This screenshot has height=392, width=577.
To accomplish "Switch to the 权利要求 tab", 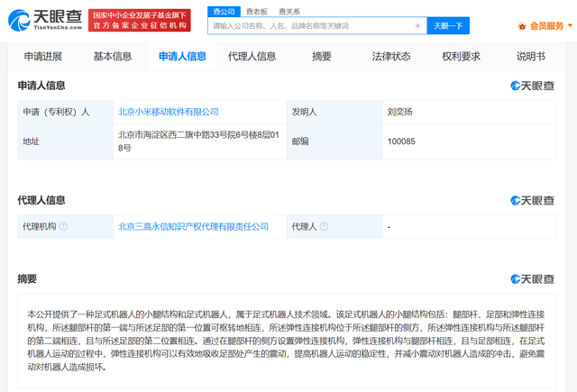I will coord(461,57).
